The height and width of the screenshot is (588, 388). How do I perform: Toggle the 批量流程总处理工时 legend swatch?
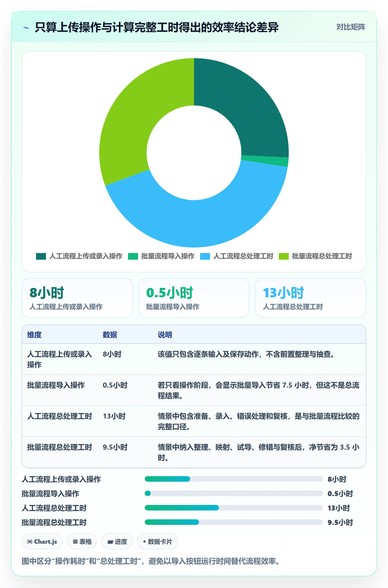tap(284, 256)
